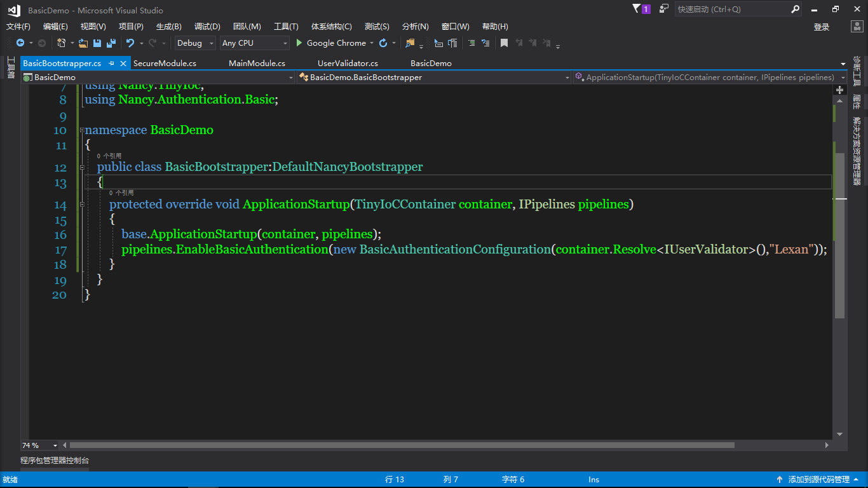Switch to the MainModule.cs tab
The width and height of the screenshot is (868, 488).
click(257, 64)
